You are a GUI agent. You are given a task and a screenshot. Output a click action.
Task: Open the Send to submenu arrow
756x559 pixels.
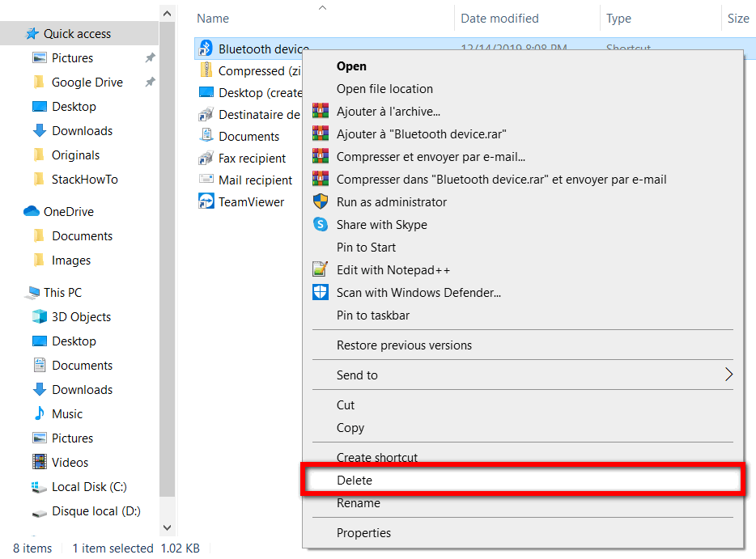click(728, 375)
